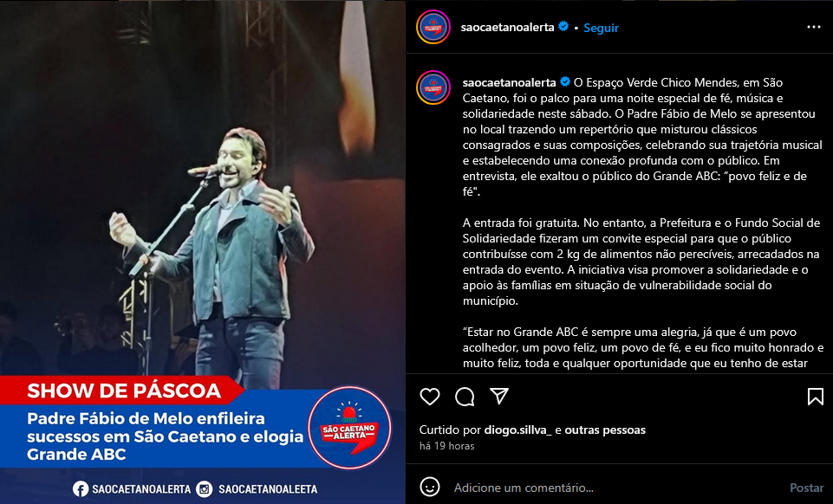Open saocaetanoalerta username in header

click(507, 27)
